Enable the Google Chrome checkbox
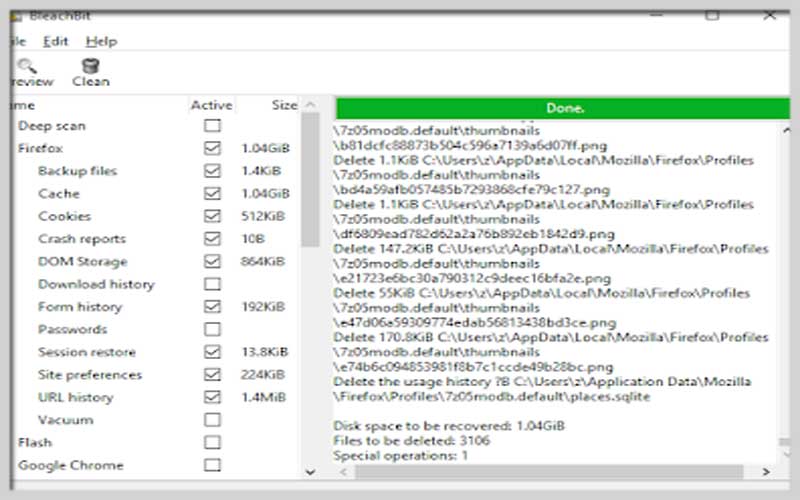This screenshot has width=800, height=500. point(212,465)
